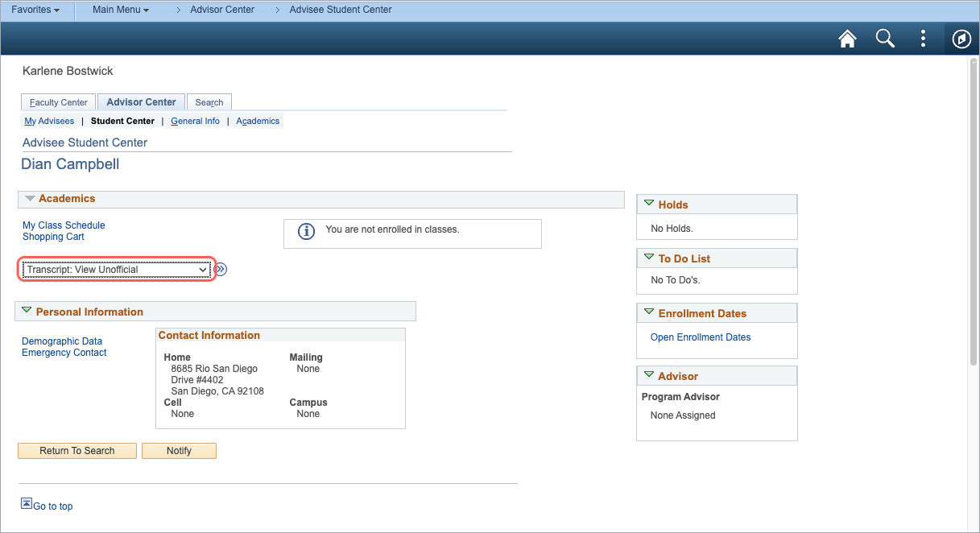Open the global search magnifying glass icon
This screenshot has width=980, height=533.
click(x=885, y=38)
